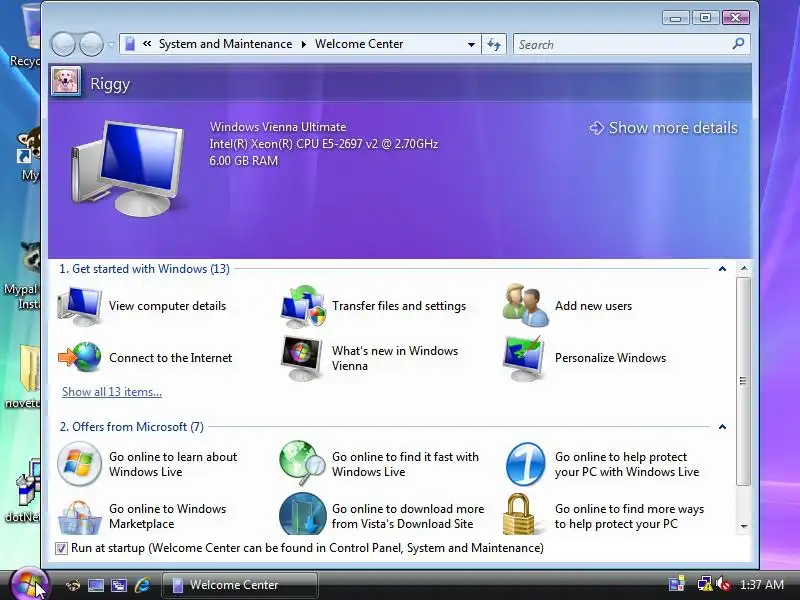Click the large computer monitor image
800x600 pixels.
[128, 168]
